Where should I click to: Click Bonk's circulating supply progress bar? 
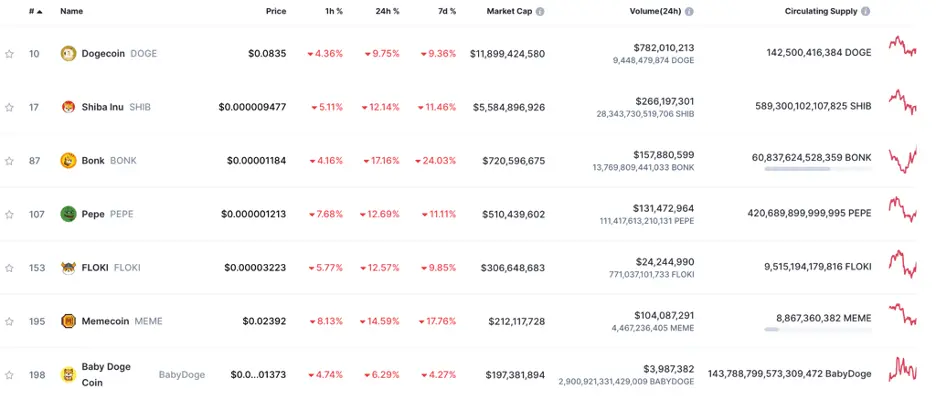817,169
